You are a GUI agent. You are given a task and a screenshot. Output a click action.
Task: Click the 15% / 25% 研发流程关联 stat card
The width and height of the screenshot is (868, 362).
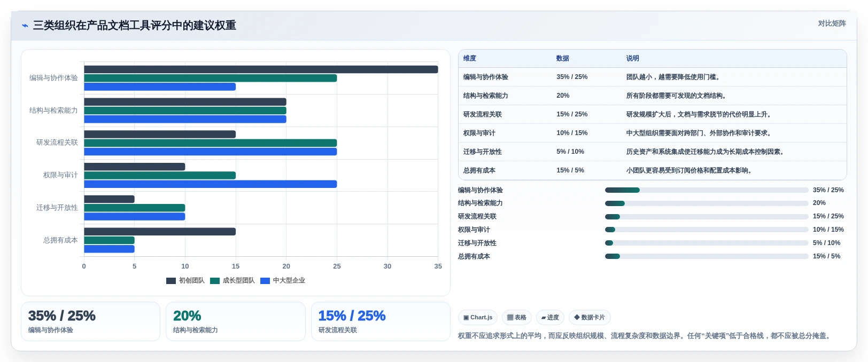point(381,321)
